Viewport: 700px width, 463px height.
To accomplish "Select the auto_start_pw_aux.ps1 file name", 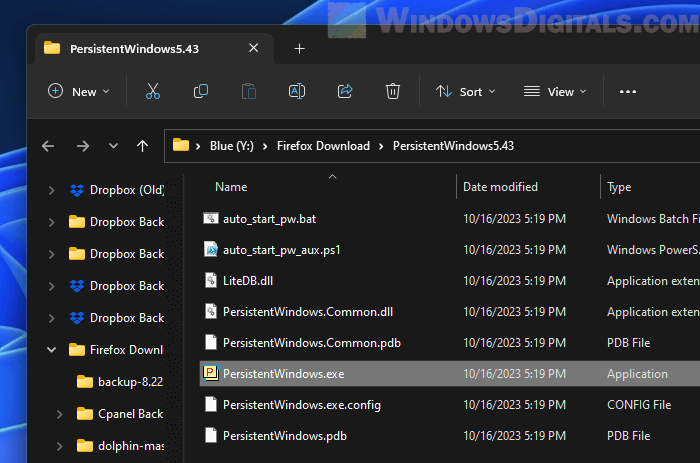I will click(282, 250).
